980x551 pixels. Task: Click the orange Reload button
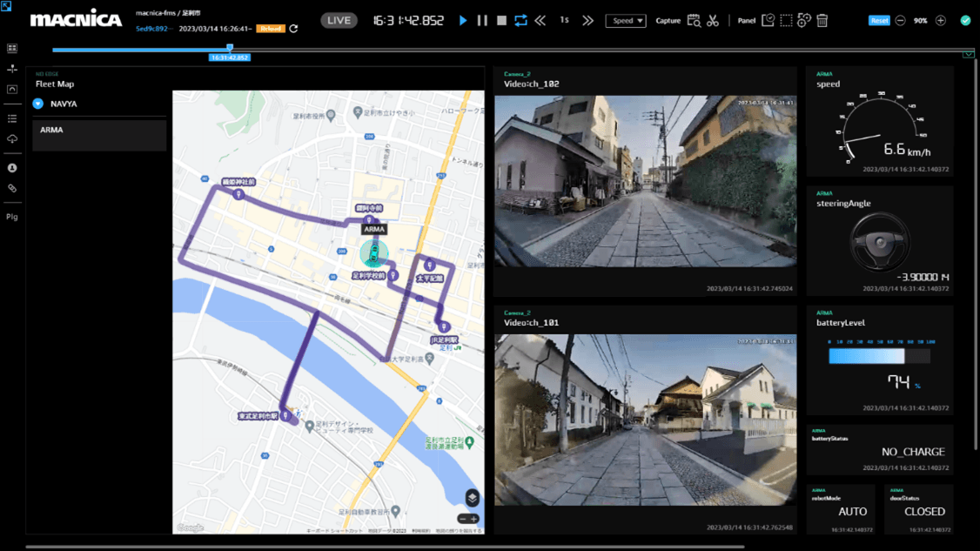(x=271, y=29)
